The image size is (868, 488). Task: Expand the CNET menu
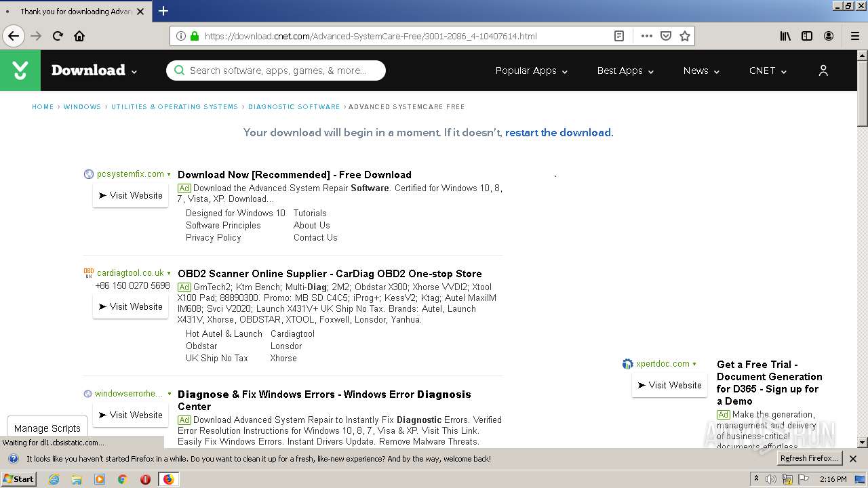pos(768,70)
